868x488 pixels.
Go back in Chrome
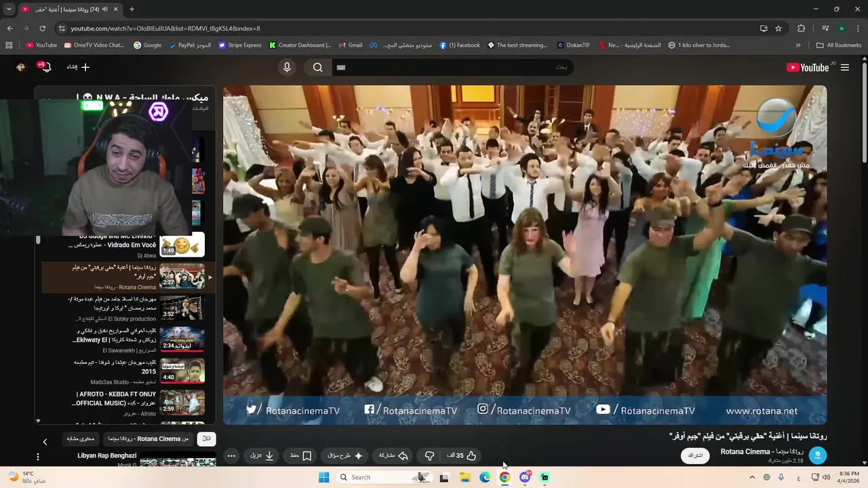click(9, 28)
